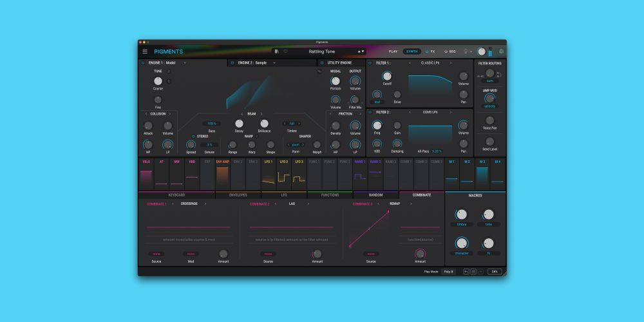The width and height of the screenshot is (644, 322).
Task: Open the Poly 8 play mode dropdown
Action: click(x=448, y=272)
